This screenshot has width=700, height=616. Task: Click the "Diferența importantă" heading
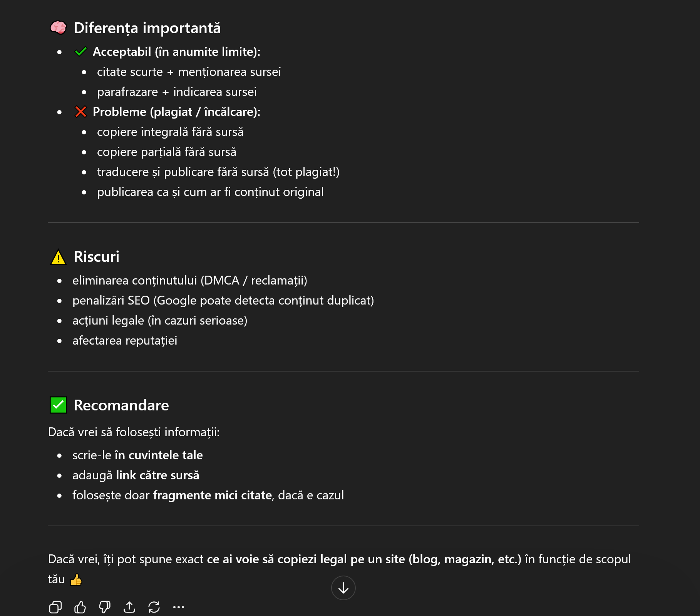tap(147, 28)
